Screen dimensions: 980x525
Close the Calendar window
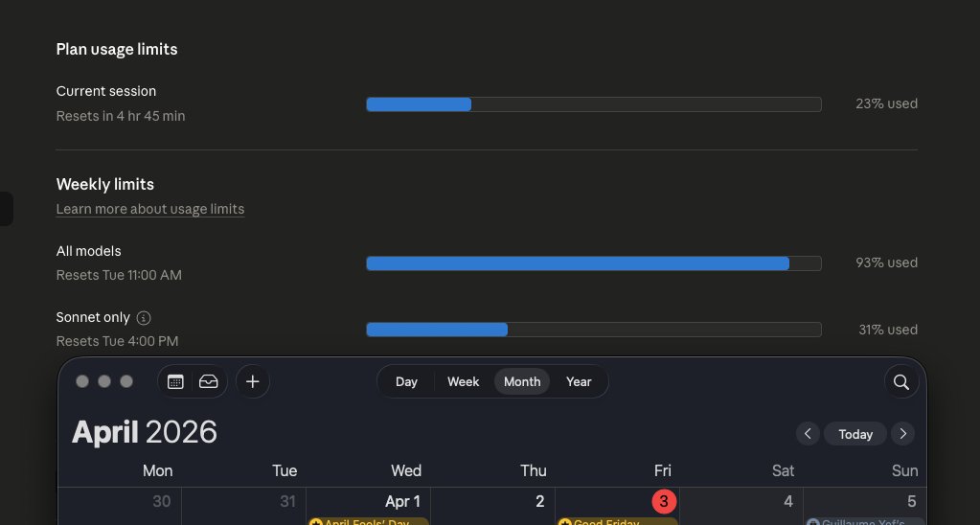82,382
